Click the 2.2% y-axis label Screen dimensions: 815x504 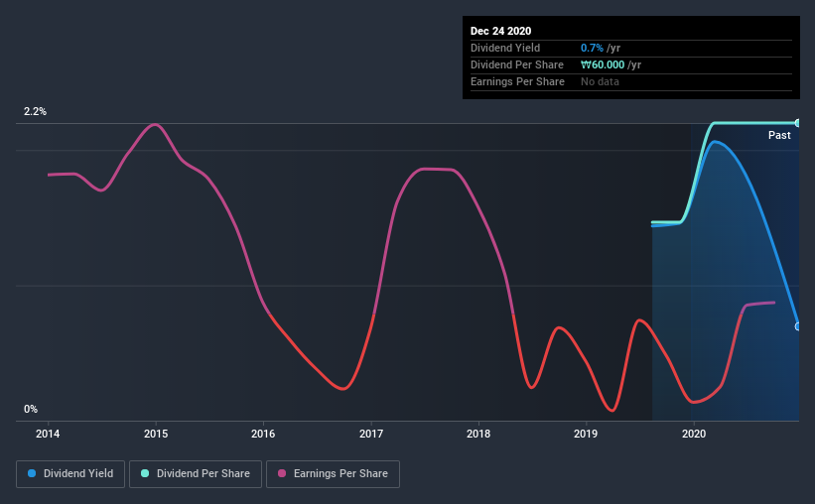pyautogui.click(x=36, y=112)
